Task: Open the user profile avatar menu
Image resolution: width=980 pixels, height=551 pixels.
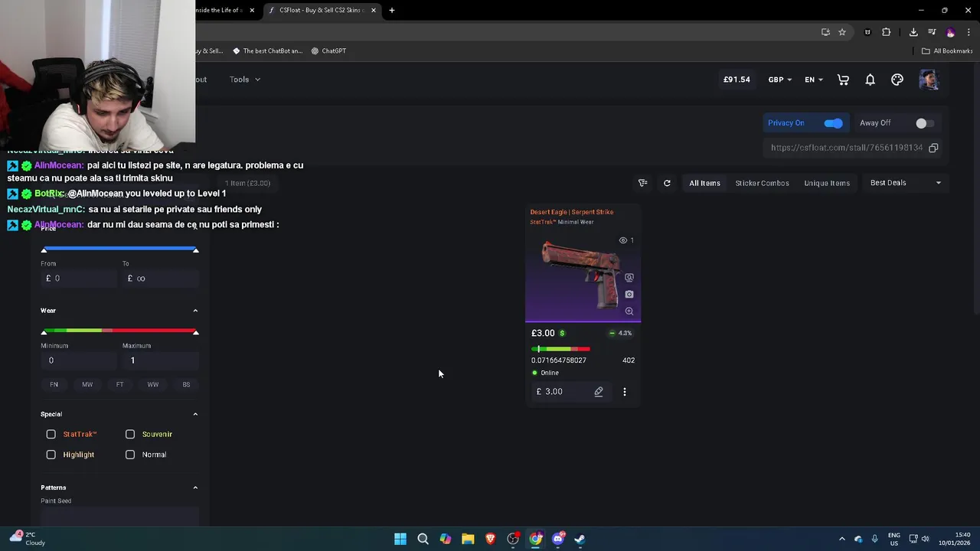Action: (x=929, y=80)
